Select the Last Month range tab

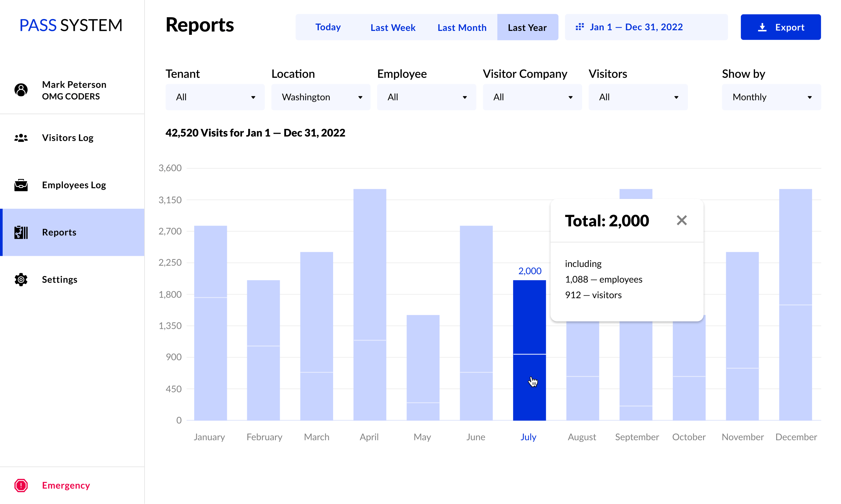click(x=461, y=28)
